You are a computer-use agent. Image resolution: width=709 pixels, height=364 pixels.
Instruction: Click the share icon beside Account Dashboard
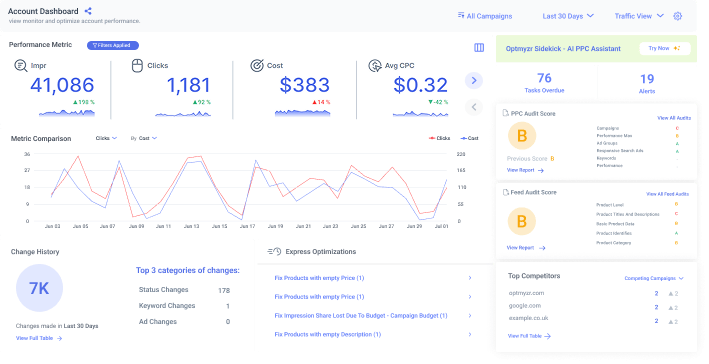point(88,11)
